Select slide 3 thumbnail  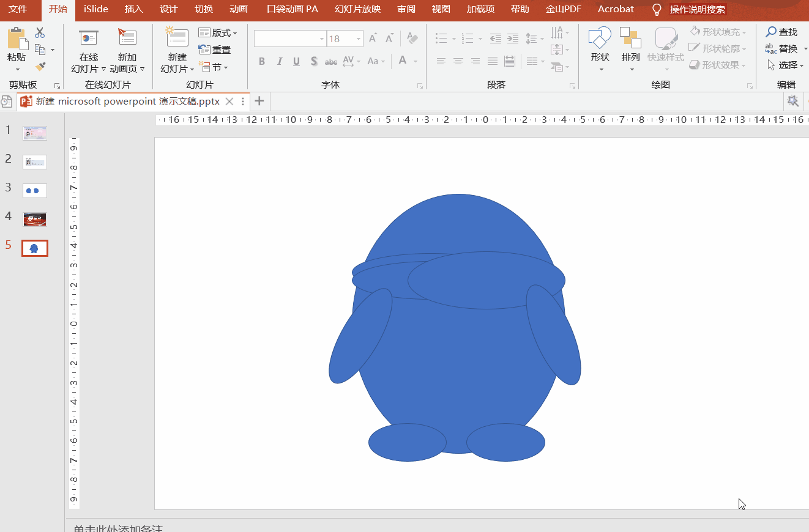35,191
